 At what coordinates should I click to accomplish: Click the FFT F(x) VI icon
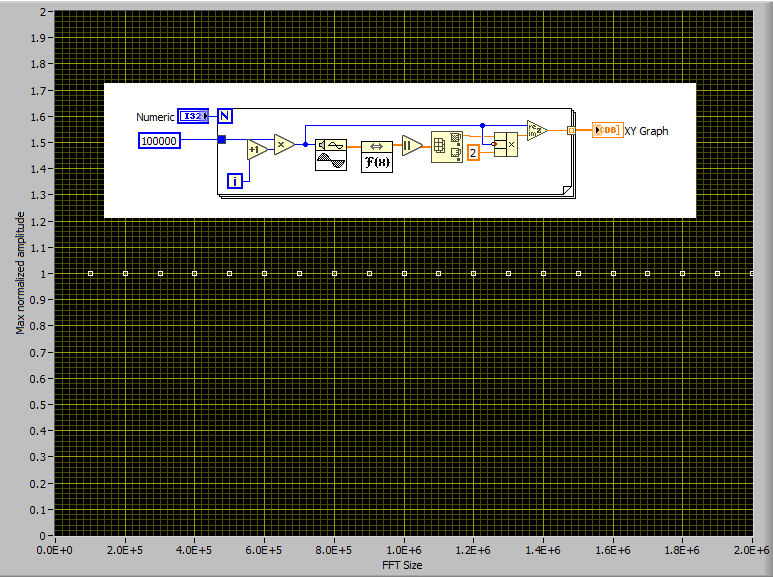click(377, 155)
